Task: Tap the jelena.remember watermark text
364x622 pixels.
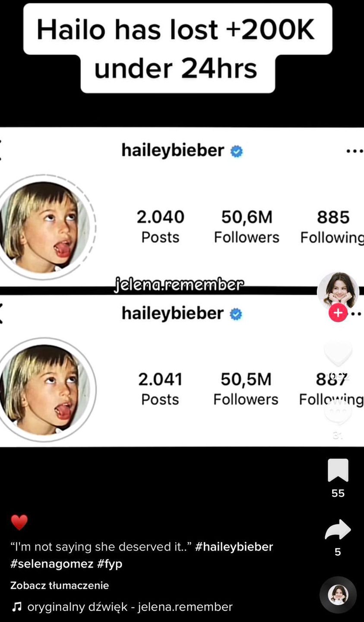Action: coord(179,285)
